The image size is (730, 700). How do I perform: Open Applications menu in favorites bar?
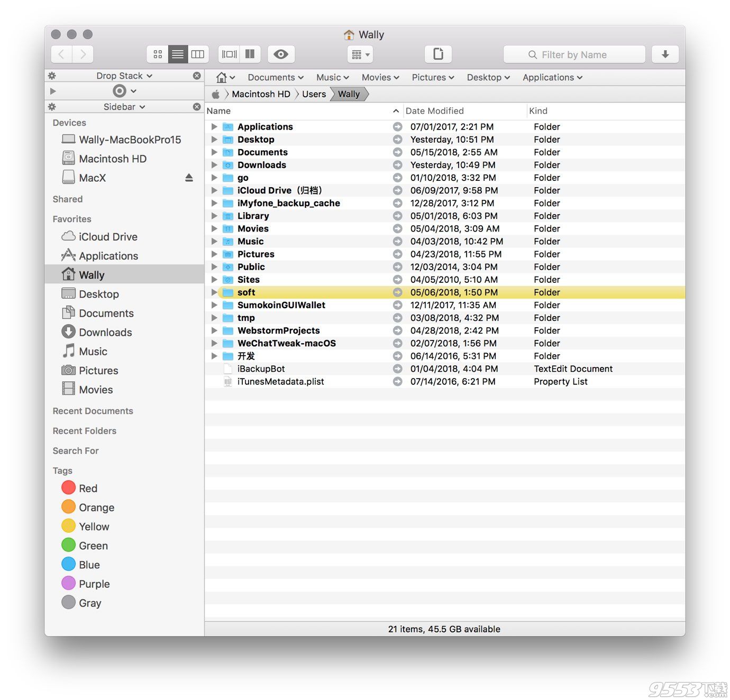coord(553,77)
